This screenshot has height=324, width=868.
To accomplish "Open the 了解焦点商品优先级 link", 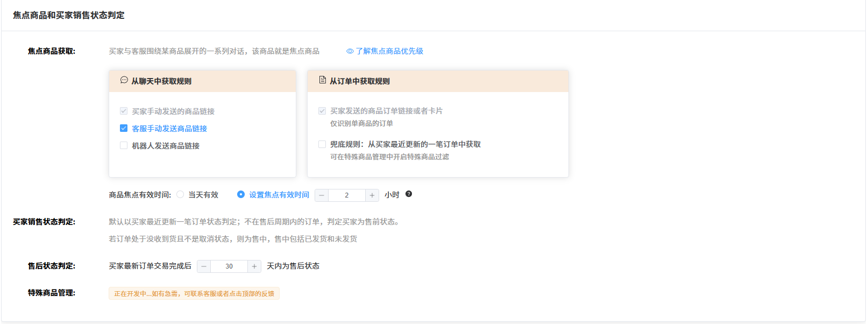I will pyautogui.click(x=389, y=51).
